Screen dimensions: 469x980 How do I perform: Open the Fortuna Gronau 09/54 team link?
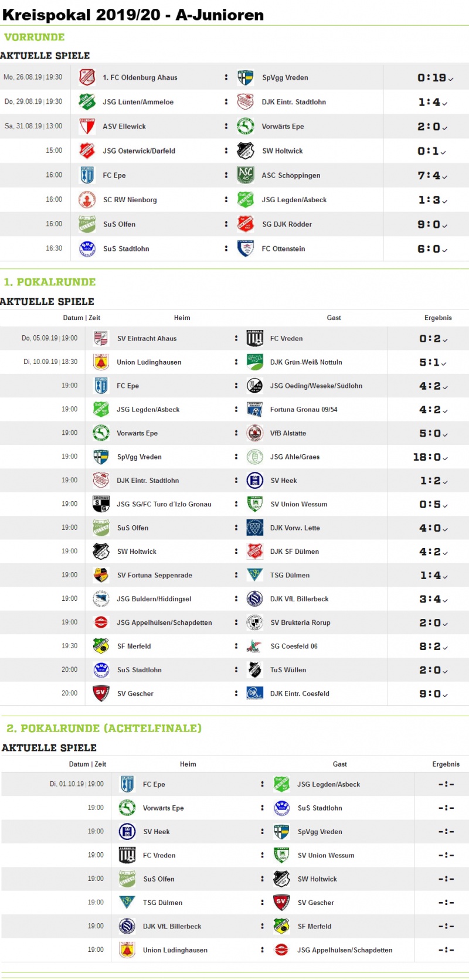point(304,410)
